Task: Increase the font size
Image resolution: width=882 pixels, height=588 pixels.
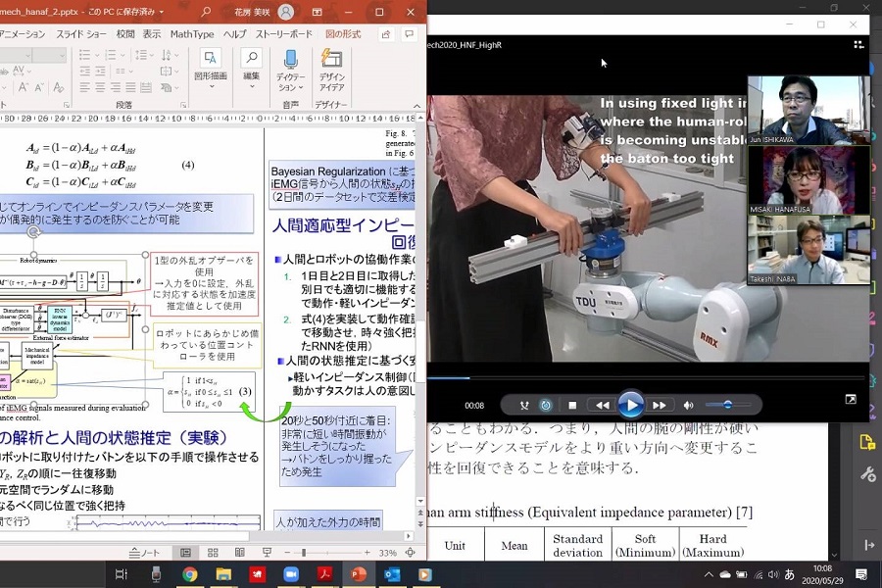Action: (x=24, y=87)
